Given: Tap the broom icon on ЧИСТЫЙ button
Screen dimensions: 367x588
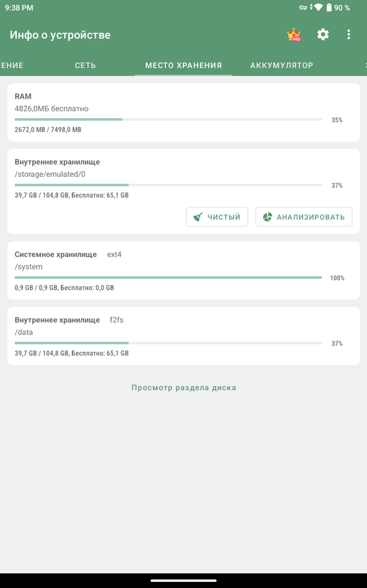Looking at the screenshot, I should 198,217.
